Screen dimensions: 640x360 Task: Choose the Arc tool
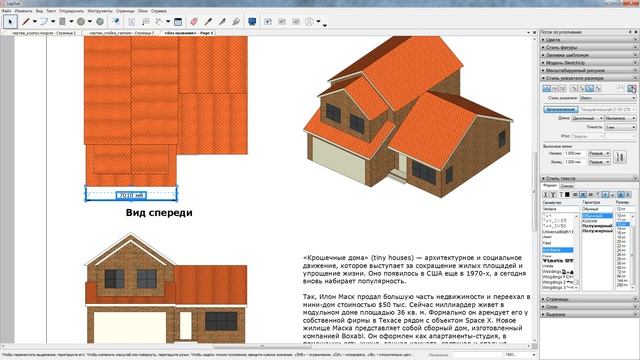point(44,22)
